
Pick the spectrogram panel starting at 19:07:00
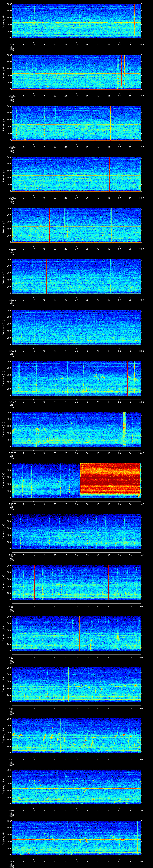76,327
